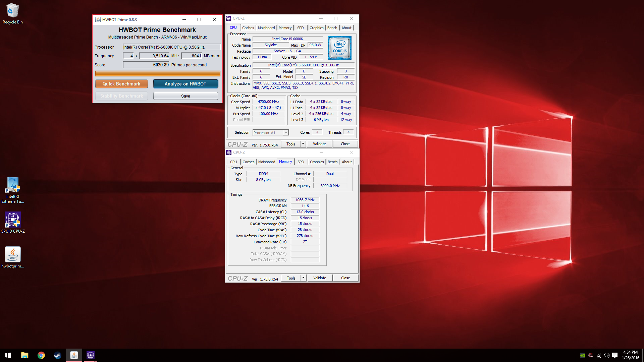Open Steam from the taskbar
The height and width of the screenshot is (362, 644).
coord(57,355)
